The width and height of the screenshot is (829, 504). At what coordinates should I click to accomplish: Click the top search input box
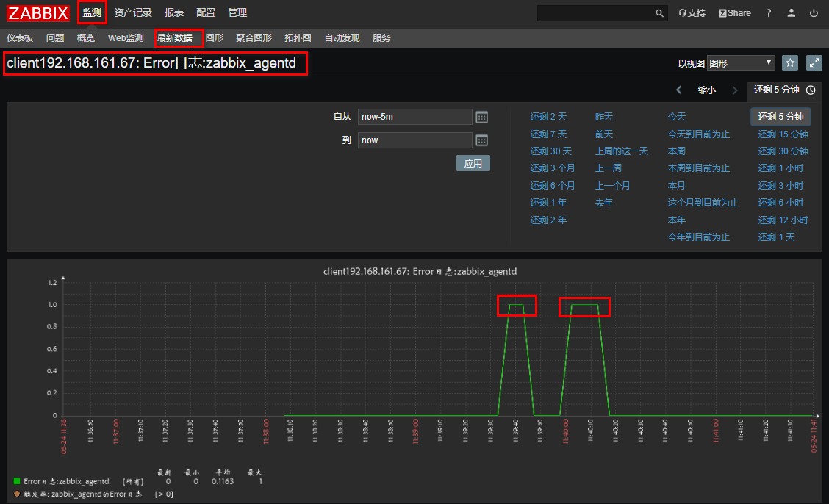click(596, 13)
